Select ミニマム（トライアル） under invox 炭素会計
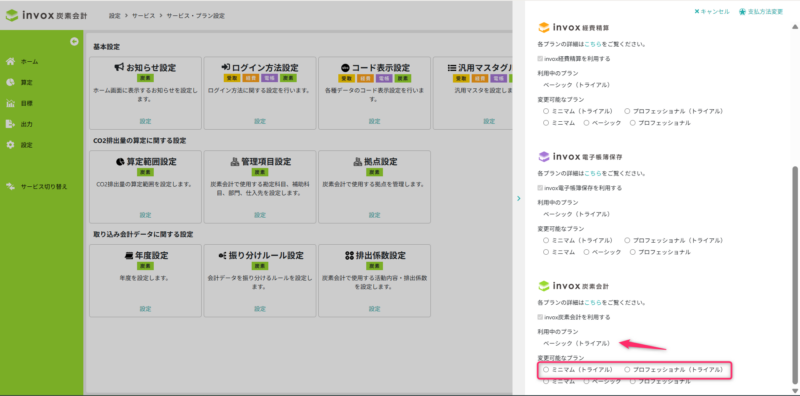Screen dimensions: 800x396 [x=546, y=369]
